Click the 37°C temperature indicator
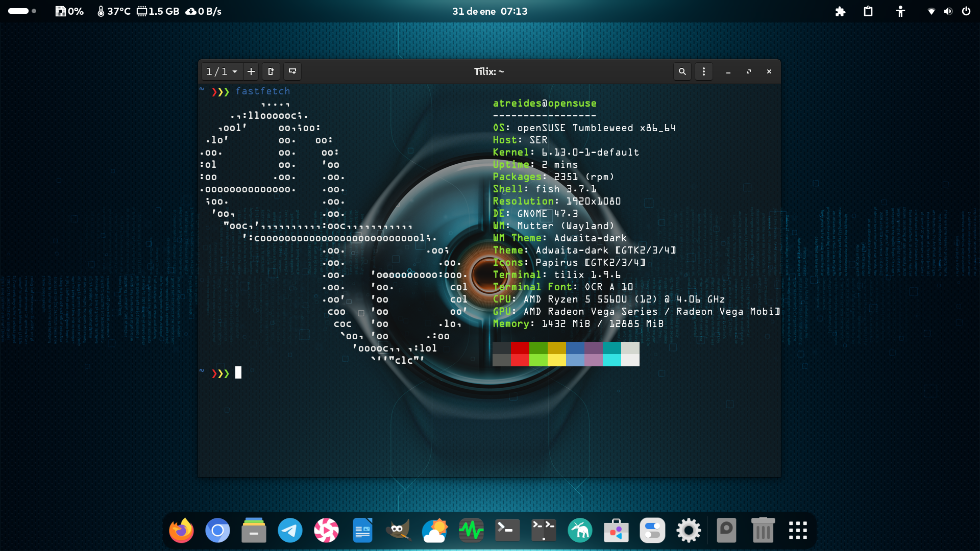 pyautogui.click(x=114, y=11)
